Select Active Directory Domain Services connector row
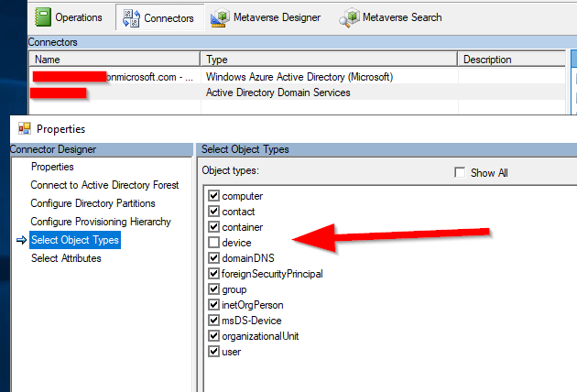Screen dimensions: 577x392 click(298, 93)
